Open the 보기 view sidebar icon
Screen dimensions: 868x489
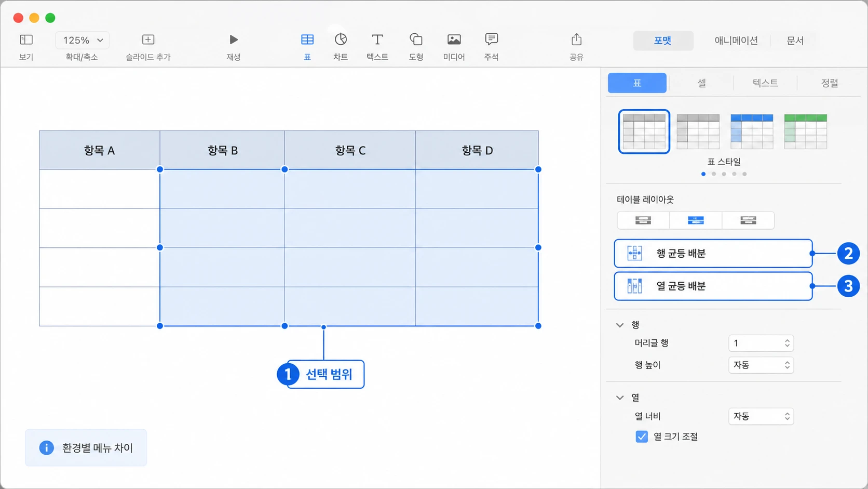[26, 40]
